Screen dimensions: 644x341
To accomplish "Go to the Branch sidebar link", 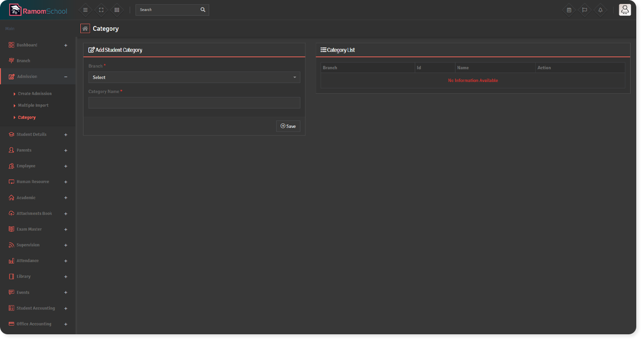I will point(23,61).
